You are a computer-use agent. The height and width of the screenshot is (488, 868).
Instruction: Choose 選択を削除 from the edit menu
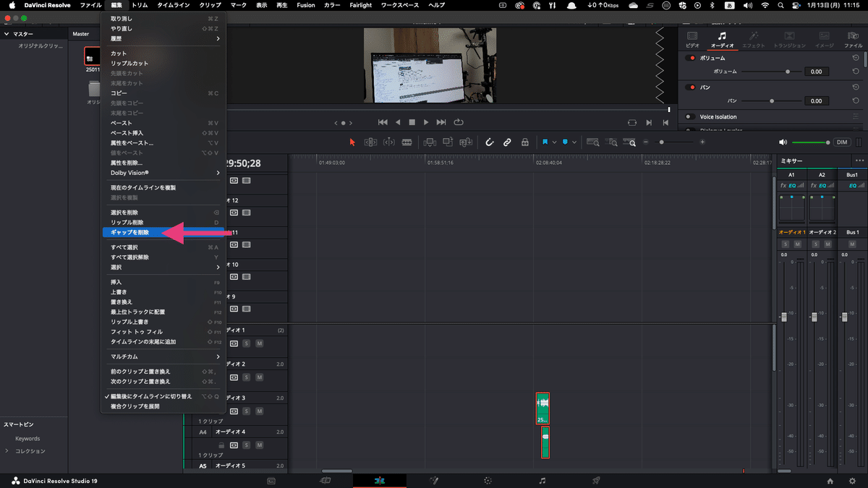point(163,213)
